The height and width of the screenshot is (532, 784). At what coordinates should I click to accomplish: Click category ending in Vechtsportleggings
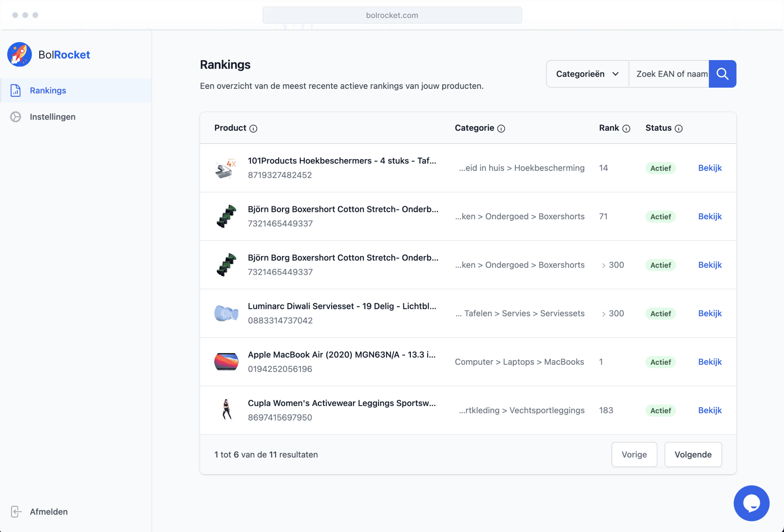pos(522,410)
